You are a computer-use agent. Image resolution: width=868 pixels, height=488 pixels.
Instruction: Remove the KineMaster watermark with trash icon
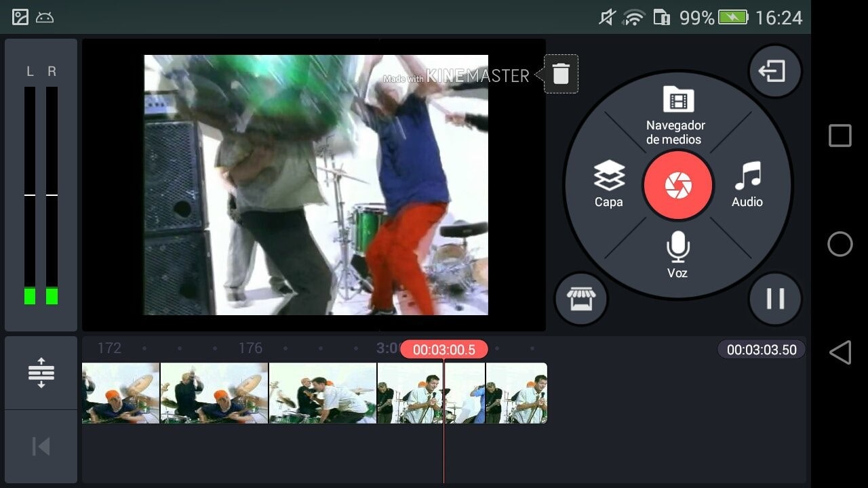click(x=561, y=74)
